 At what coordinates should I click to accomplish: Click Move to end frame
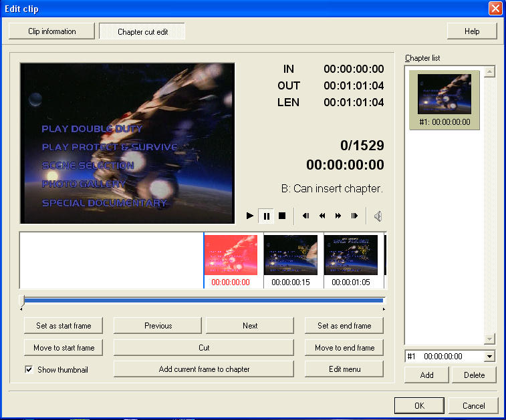(344, 347)
